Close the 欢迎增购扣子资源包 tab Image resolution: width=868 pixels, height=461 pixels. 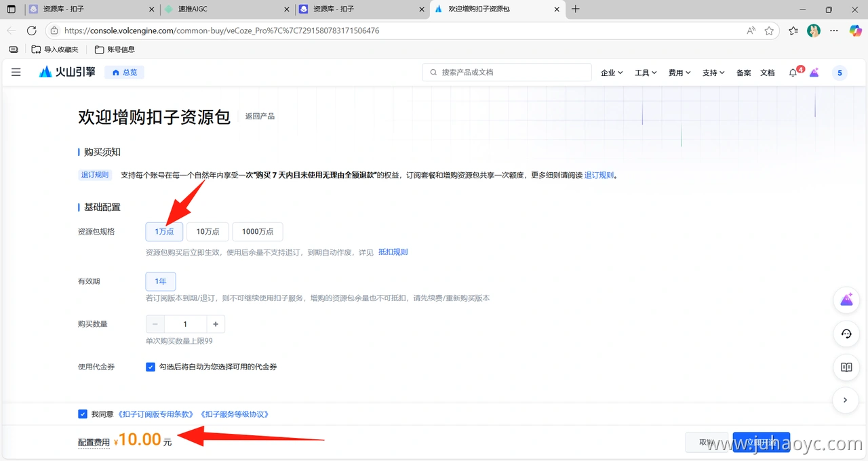557,9
